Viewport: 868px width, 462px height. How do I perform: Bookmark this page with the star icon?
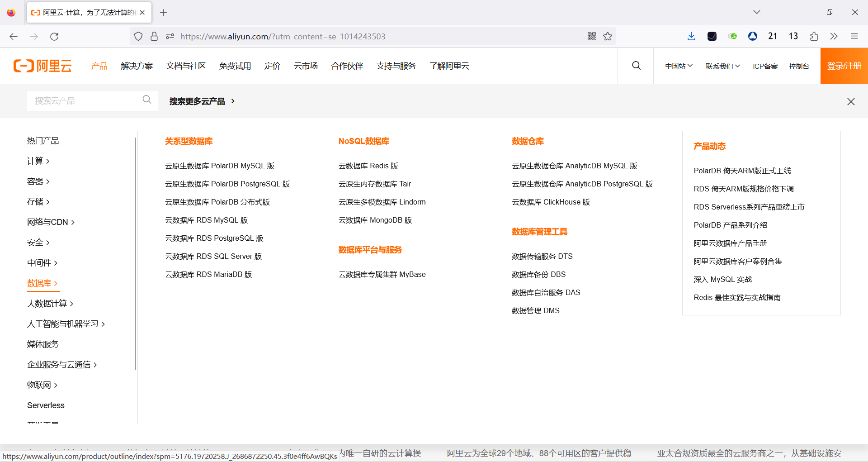[608, 36]
